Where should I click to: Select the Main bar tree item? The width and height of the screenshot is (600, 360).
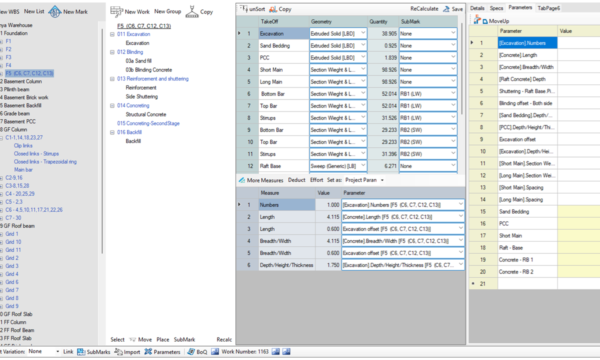point(23,170)
